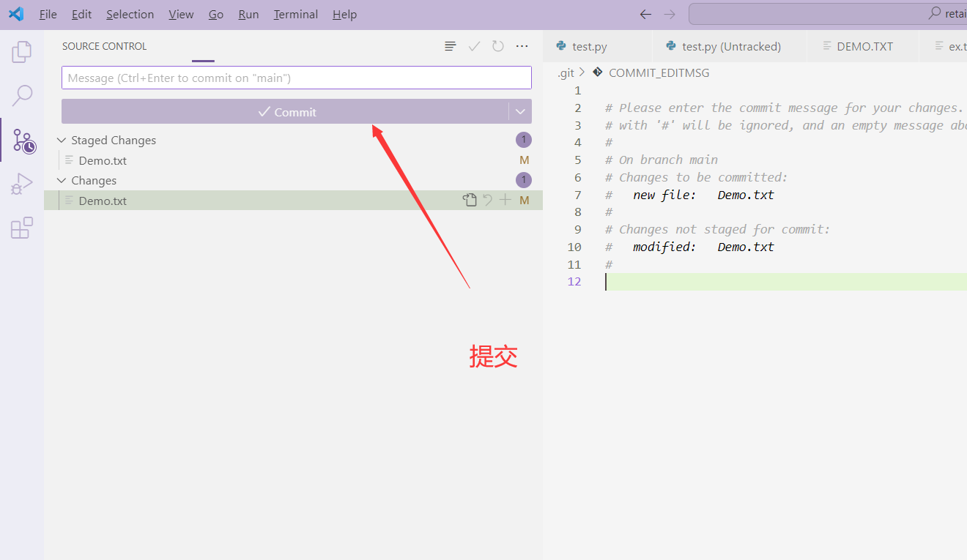Click the Source Control activity bar icon
This screenshot has width=967, height=560.
click(x=22, y=140)
